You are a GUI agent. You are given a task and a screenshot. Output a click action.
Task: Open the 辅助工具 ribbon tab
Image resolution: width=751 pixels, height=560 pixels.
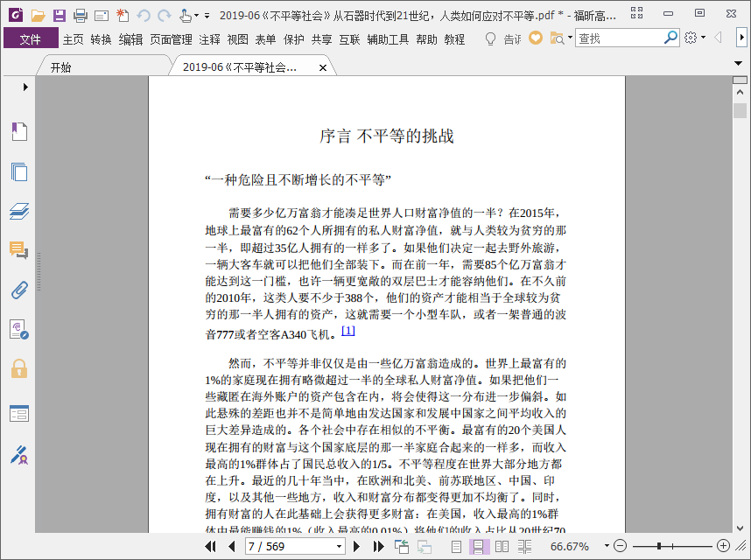(x=388, y=39)
